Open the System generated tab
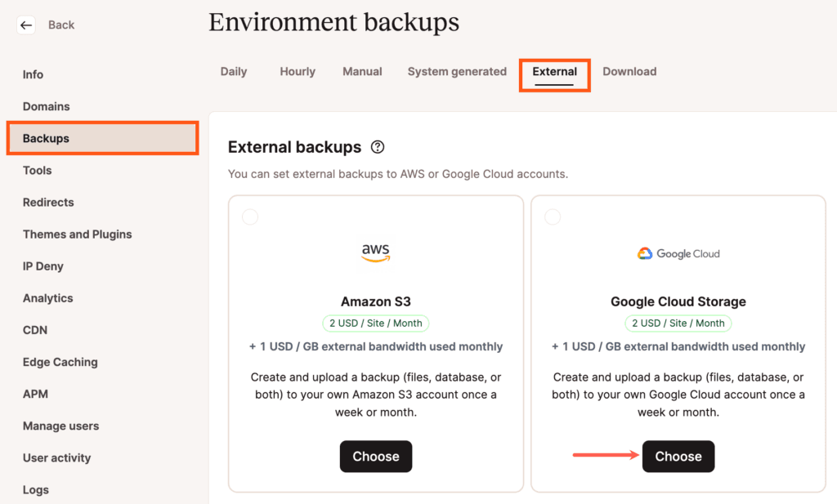837x504 pixels. point(457,72)
